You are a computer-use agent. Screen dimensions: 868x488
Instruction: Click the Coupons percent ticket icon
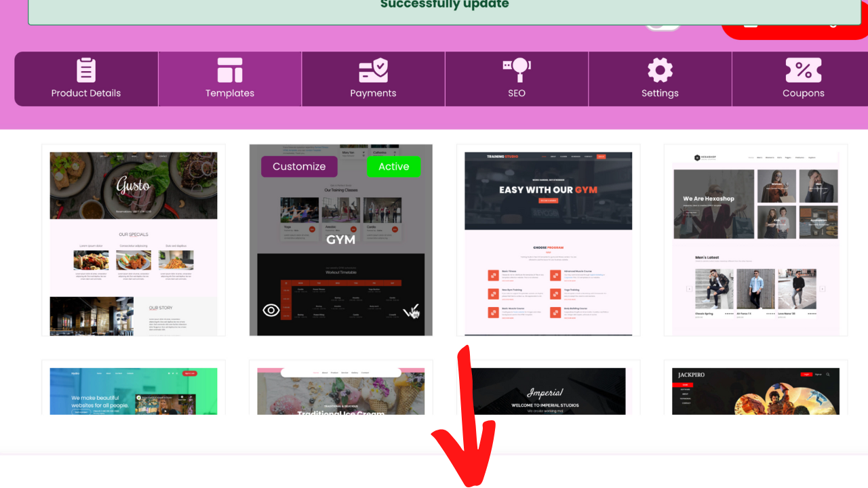pos(804,70)
